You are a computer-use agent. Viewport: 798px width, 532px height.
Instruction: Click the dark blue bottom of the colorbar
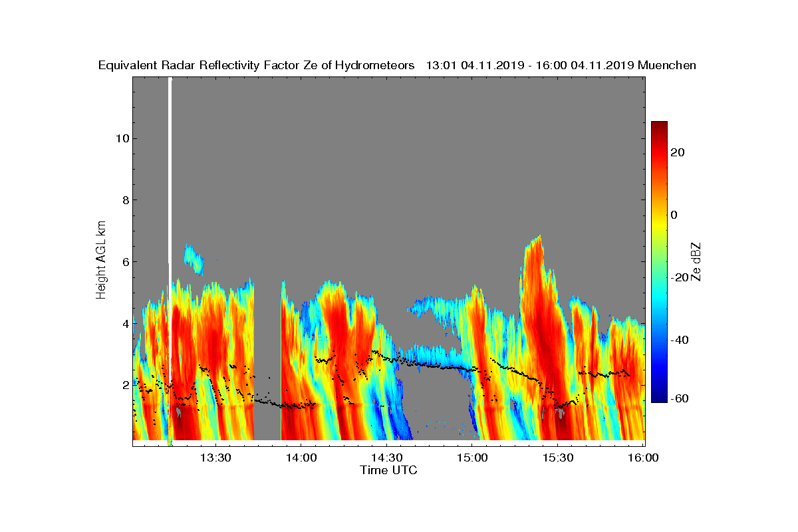pos(659,397)
